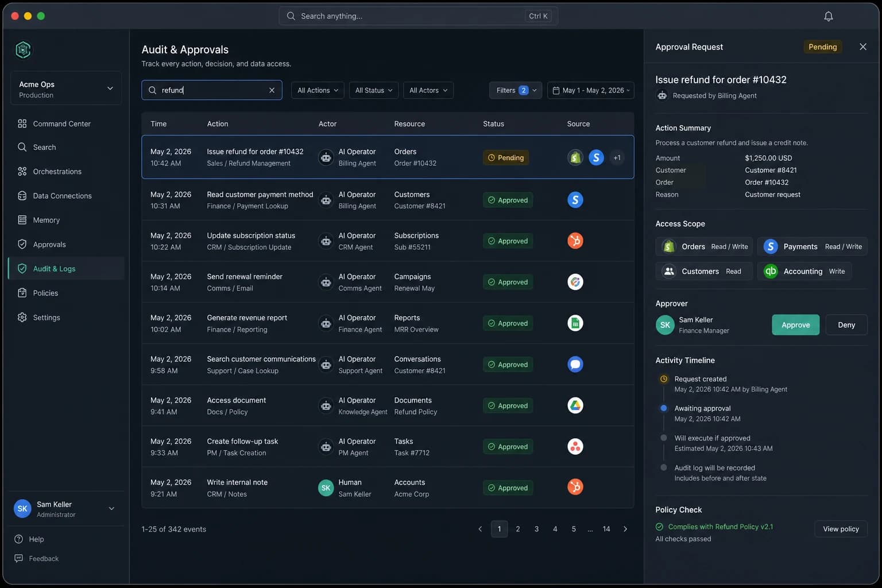Clear the refund search text
882x588 pixels.
(272, 90)
